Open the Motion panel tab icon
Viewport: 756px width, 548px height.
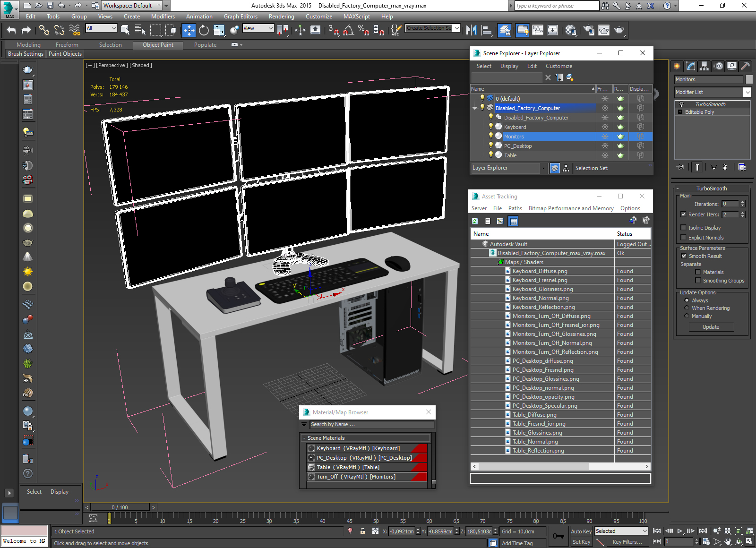click(719, 66)
